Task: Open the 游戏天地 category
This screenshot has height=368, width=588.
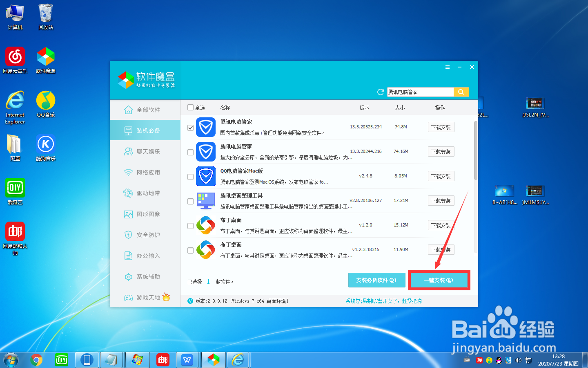Action: (x=145, y=297)
